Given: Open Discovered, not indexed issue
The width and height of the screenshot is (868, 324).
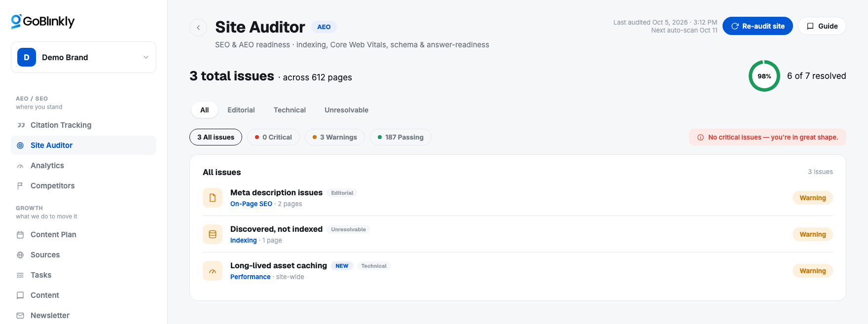Looking at the screenshot, I should coord(518,234).
